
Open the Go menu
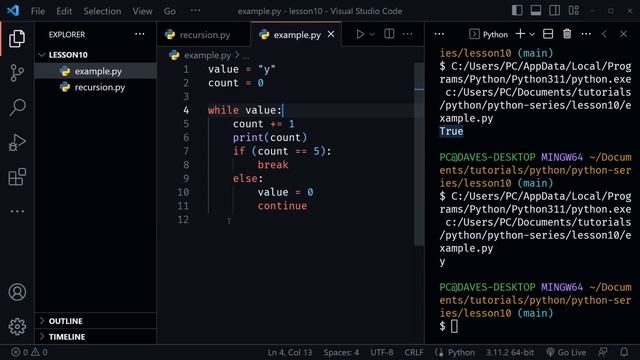(170, 11)
